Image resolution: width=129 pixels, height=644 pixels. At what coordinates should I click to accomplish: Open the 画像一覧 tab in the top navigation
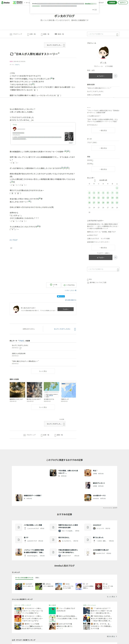point(45,34)
